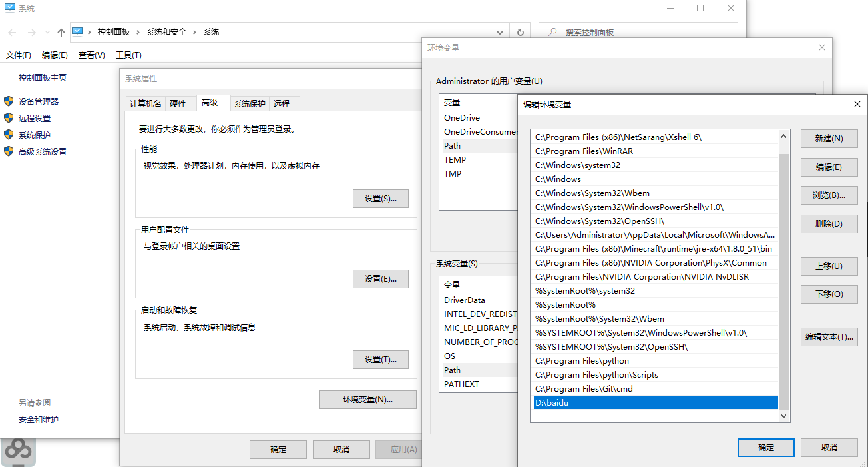
Task: Click the path list scroll-down arrow
Action: (x=783, y=416)
